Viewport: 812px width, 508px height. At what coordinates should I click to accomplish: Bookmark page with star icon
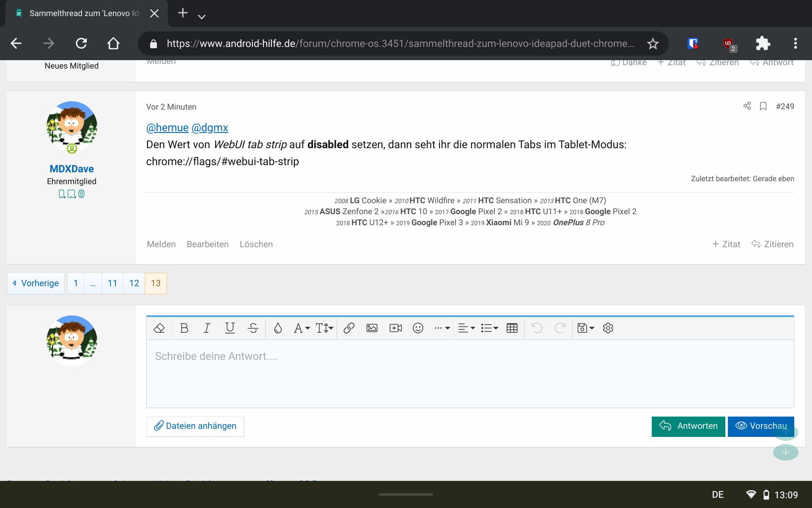pyautogui.click(x=653, y=43)
